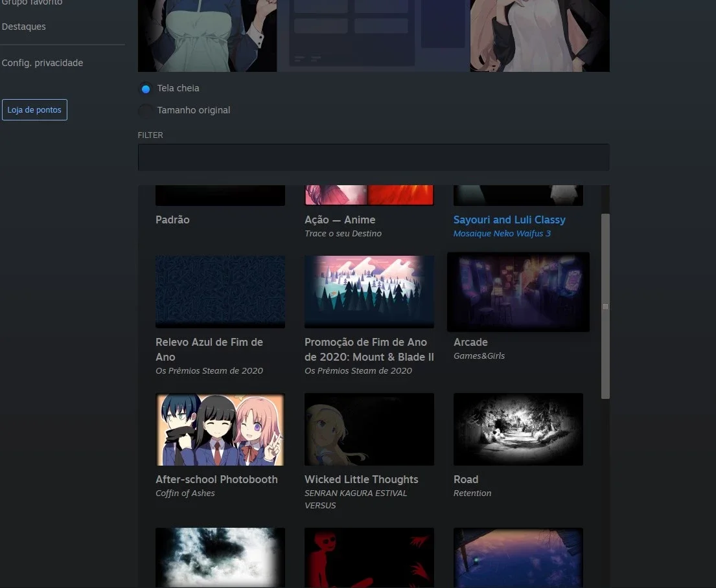Choose the Relevo Azul de Fim de Ano thumbnail
This screenshot has width=716, height=588.
(x=220, y=291)
